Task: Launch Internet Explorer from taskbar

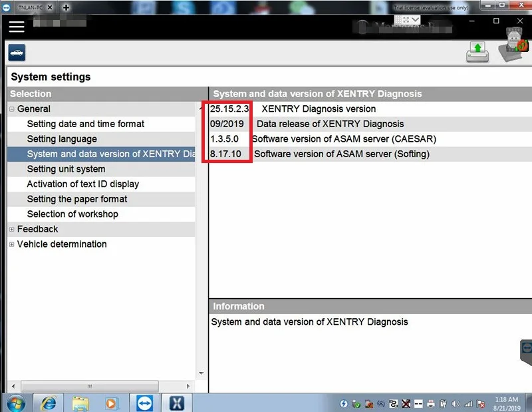Action: coord(49,403)
